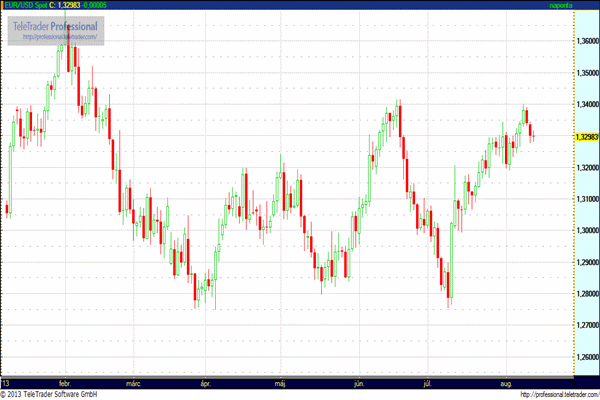Click the URL under the TeleTrader watermark
The height and width of the screenshot is (400, 600).
pos(56,38)
